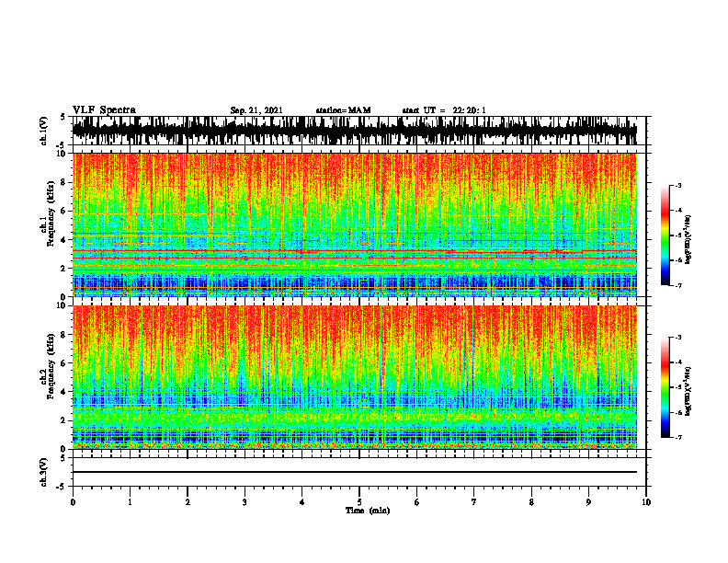The width and height of the screenshot is (728, 563).
Task: Click the "station=MAM" header label
Action: pos(343,110)
